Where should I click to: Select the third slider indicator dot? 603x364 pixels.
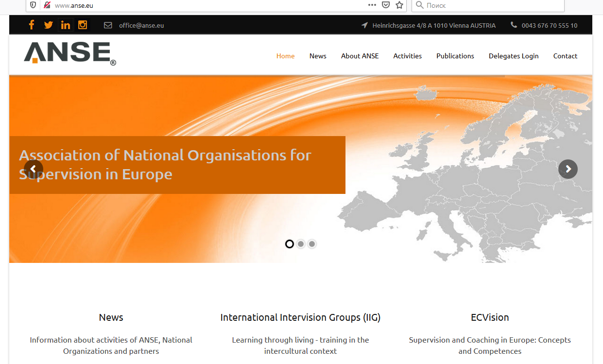pos(312,244)
